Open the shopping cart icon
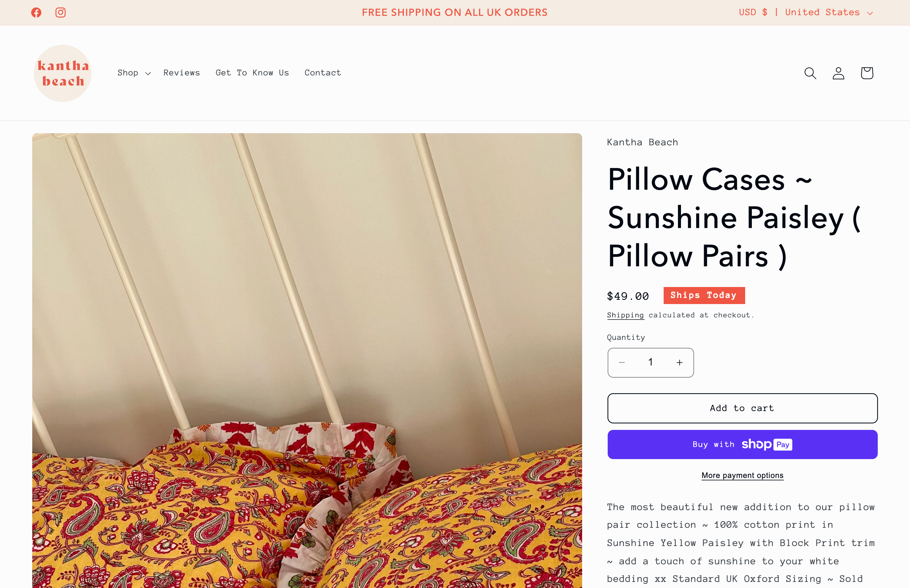910x588 pixels. pos(867,73)
